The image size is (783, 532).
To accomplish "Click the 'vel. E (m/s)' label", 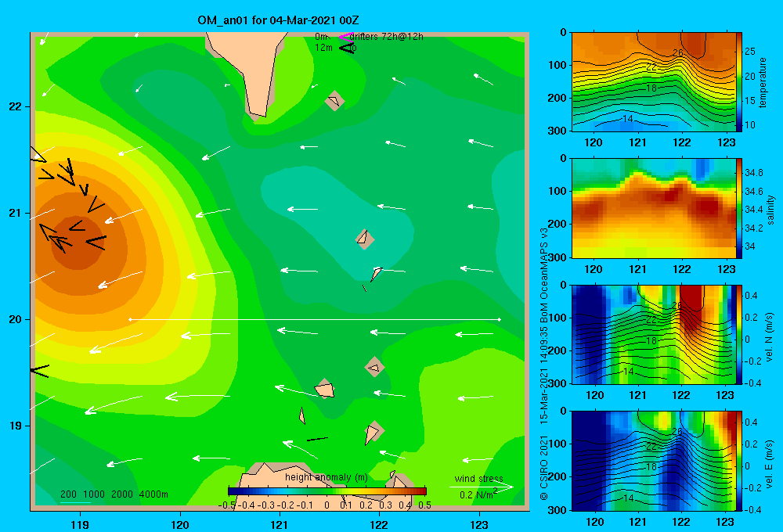I will pos(770,464).
